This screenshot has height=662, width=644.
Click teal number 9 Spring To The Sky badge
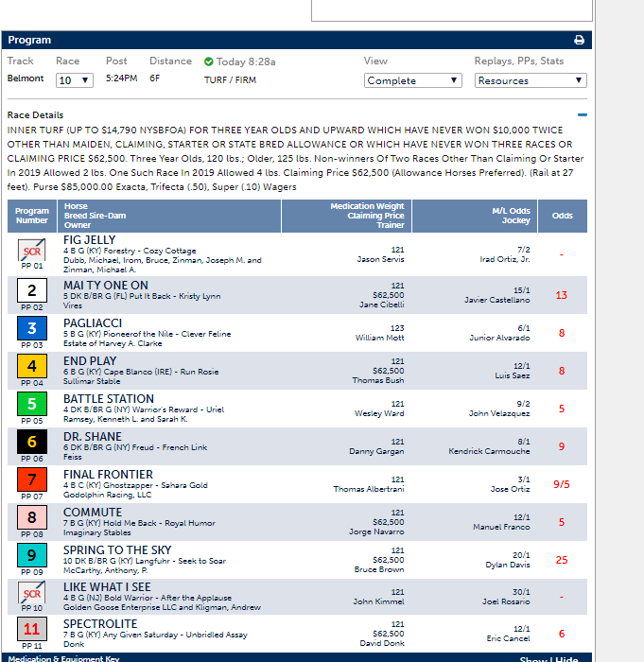[32, 555]
